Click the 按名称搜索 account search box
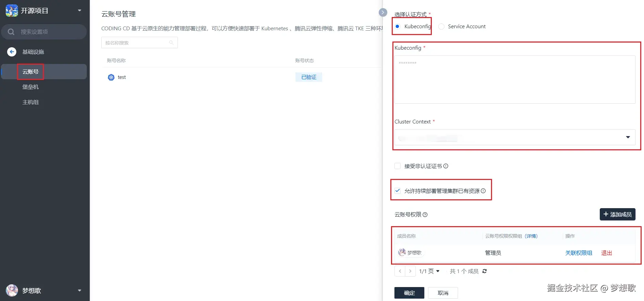Image resolution: width=644 pixels, height=301 pixels. (139, 43)
